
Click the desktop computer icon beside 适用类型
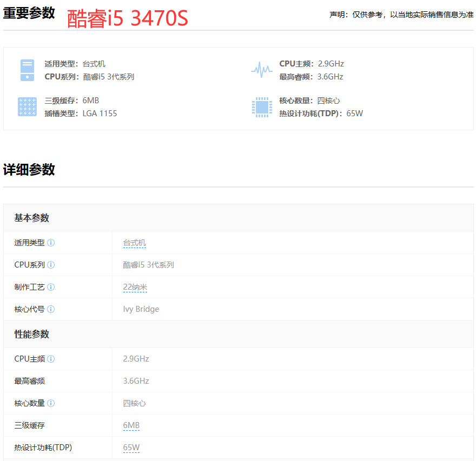(x=28, y=70)
